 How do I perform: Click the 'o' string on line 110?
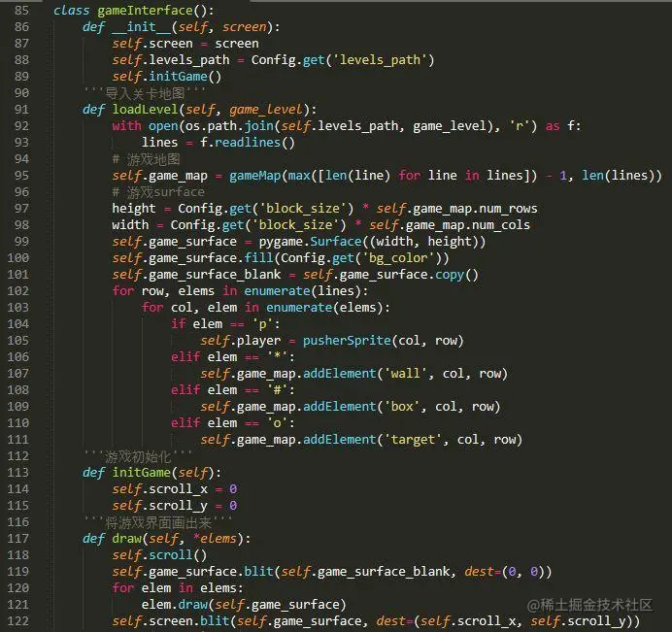[x=277, y=423]
